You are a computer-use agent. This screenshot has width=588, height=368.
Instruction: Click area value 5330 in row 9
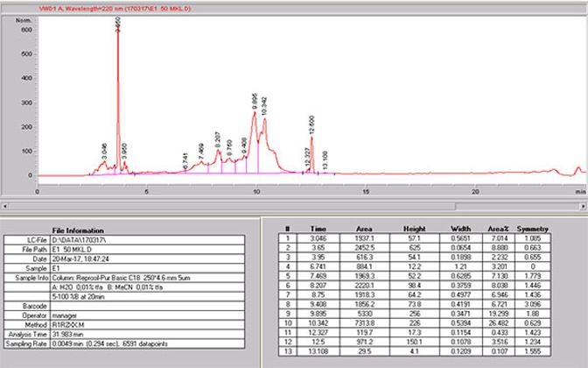pos(365,314)
